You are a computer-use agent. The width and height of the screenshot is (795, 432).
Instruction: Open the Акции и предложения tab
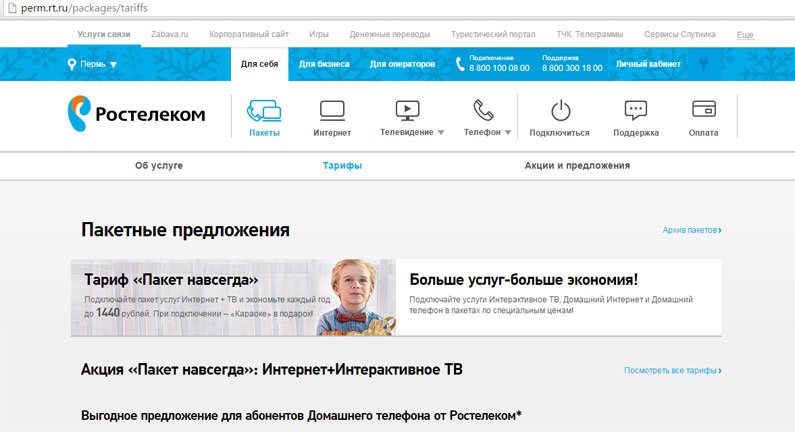(x=577, y=165)
